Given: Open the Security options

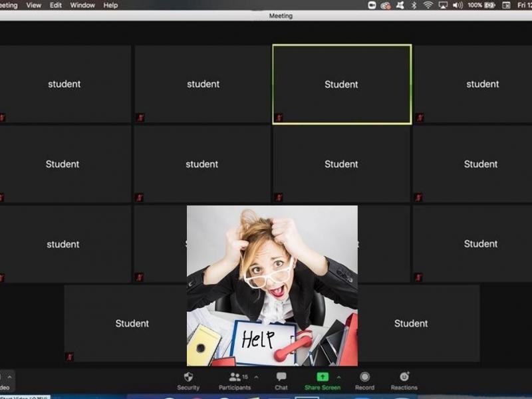Looking at the screenshot, I should 188,380.
